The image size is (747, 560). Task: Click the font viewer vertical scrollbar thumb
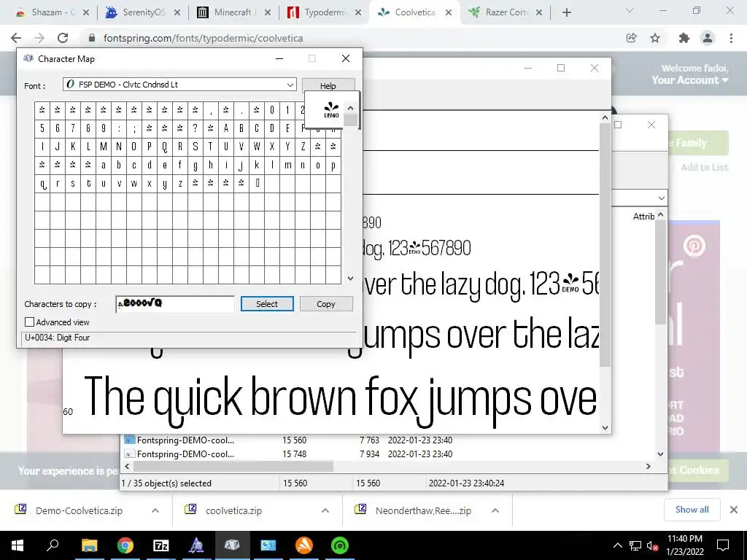(x=605, y=244)
